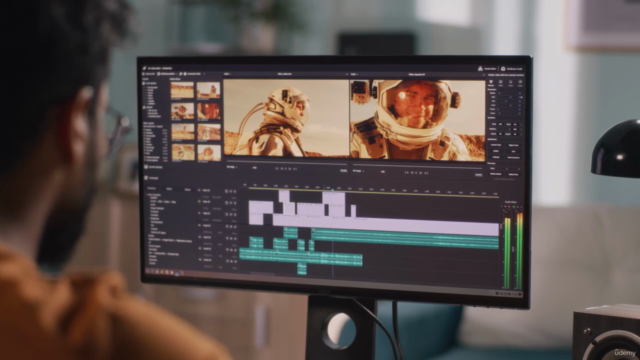
Task: Click the second top-right toolbar icon beside its label
Action: pos(503,69)
